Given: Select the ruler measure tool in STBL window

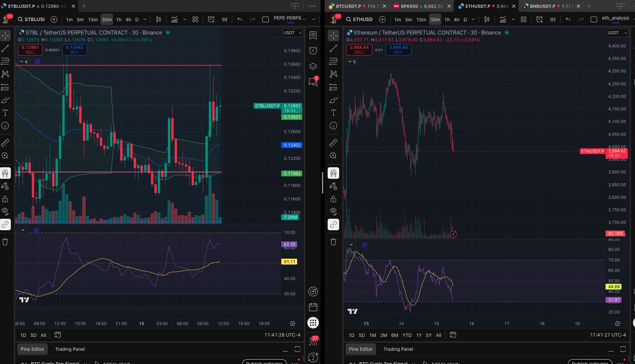Looking at the screenshot, I should pos(5,143).
